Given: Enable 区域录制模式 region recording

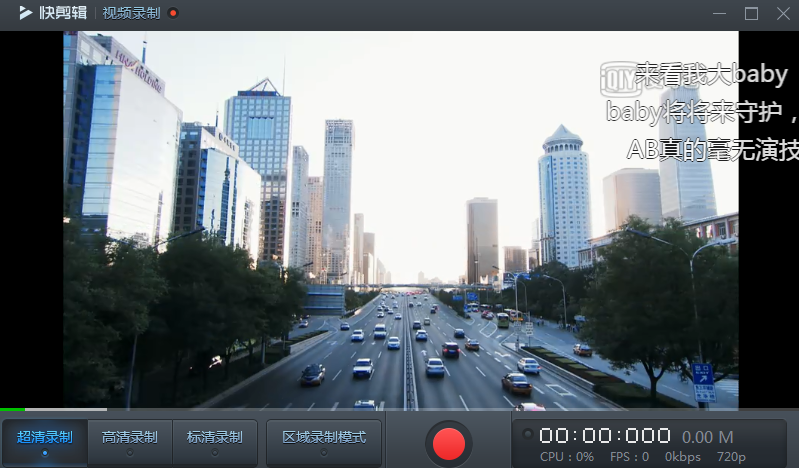Looking at the screenshot, I should (x=324, y=442).
